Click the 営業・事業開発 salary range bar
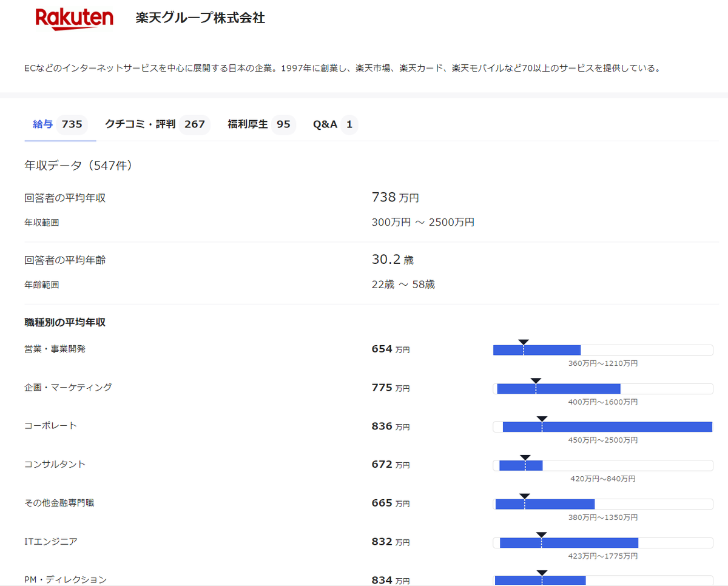 (603, 350)
